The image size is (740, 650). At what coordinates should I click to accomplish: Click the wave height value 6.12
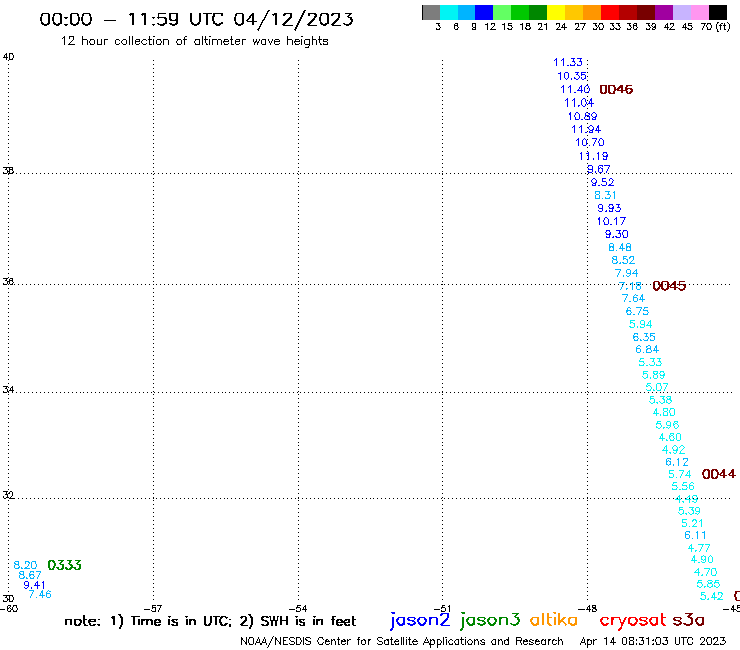coord(677,462)
